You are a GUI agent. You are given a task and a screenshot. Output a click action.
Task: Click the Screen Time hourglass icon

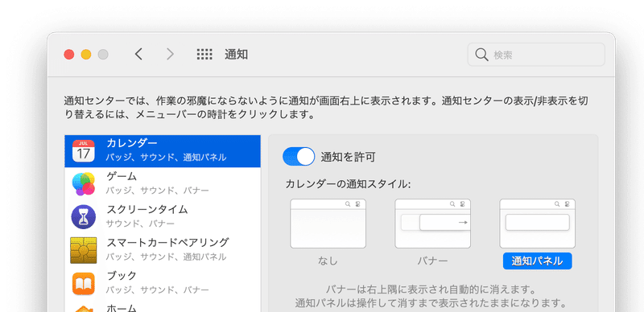pos(84,217)
